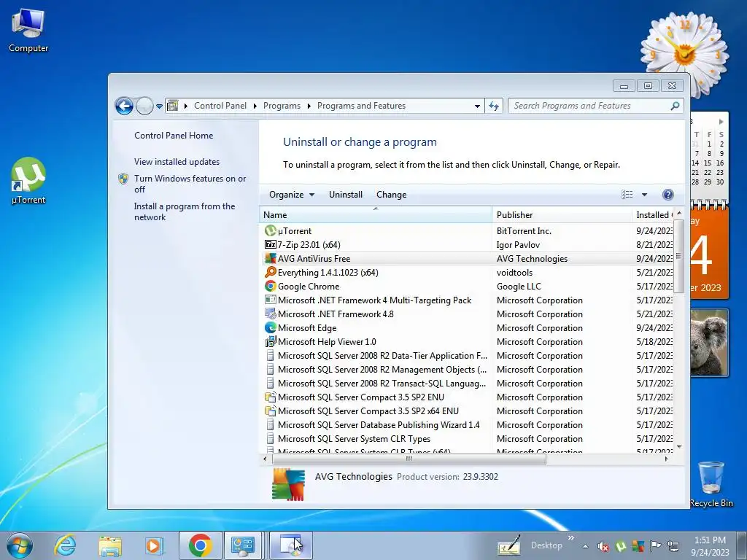Image resolution: width=747 pixels, height=560 pixels.
Task: Click Change in the toolbar
Action: 391,194
